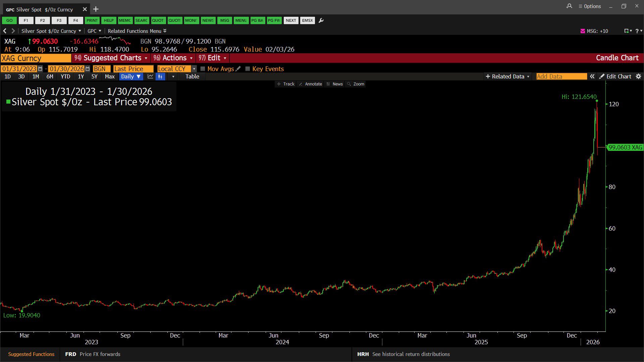Click the PRINT key
This screenshot has width=644, height=362.
(x=92, y=20)
